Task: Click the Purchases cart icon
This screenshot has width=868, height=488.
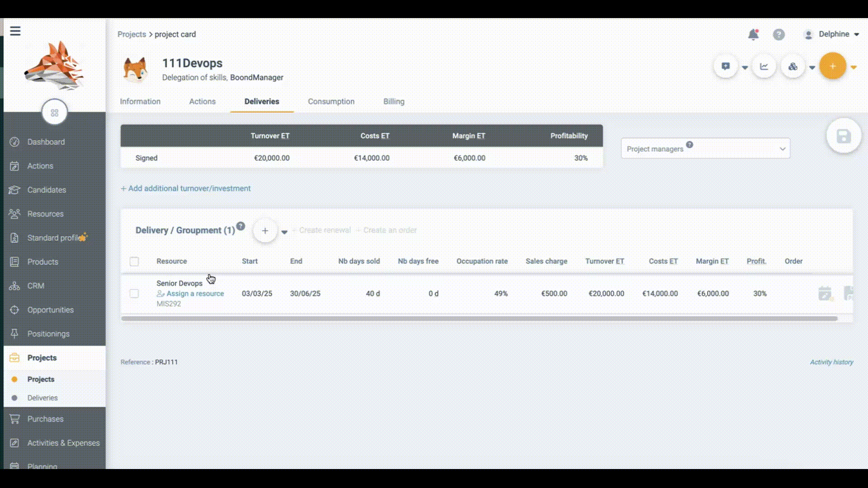Action: (x=14, y=419)
